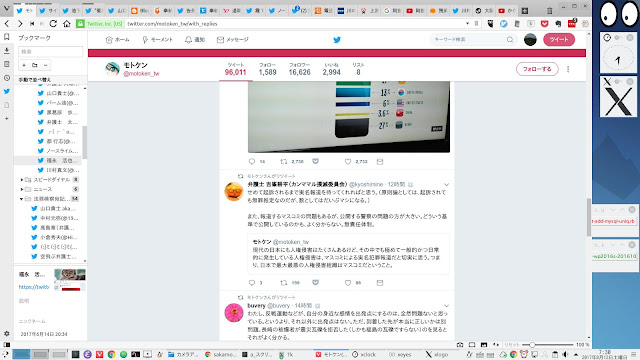
Task: Show site security info padlock
Action: [x=80, y=24]
